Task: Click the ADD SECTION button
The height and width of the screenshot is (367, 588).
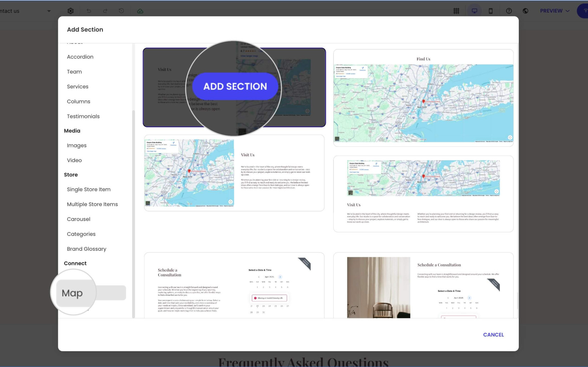Action: click(235, 86)
